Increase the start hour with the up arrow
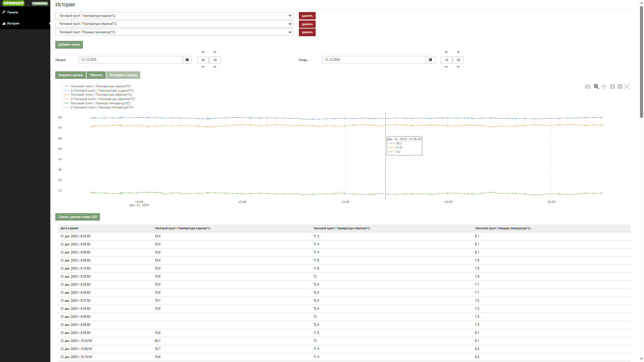Image resolution: width=644 pixels, height=362 pixels. 203,52
